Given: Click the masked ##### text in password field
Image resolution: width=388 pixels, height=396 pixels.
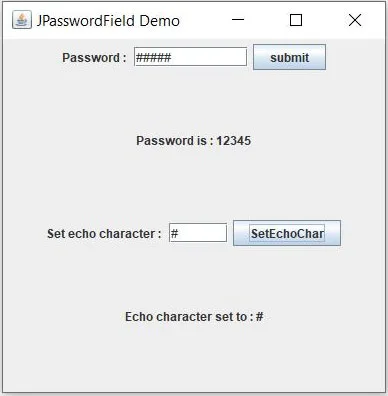Looking at the screenshot, I should [153, 57].
